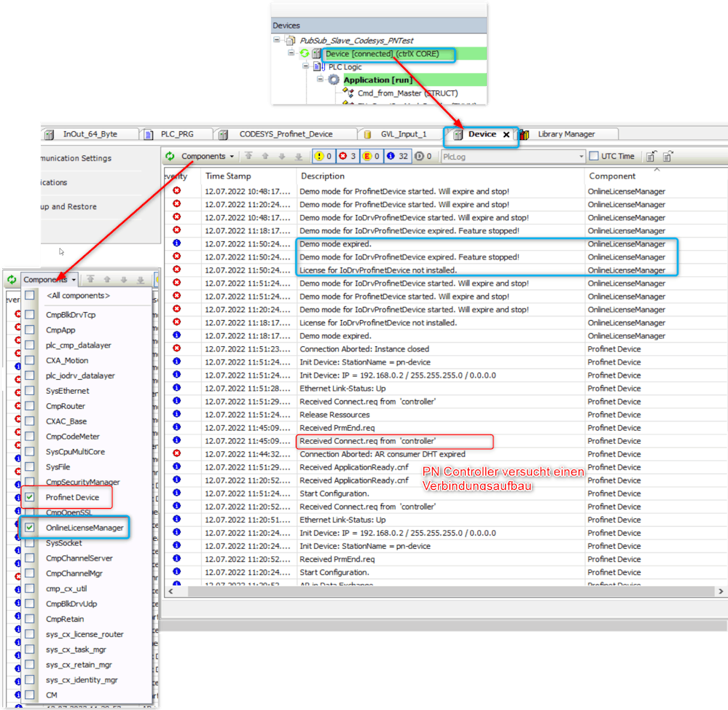Viewport: 728px width, 710px height.
Task: Open the Components dropdown in log toolbar
Action: point(208,156)
